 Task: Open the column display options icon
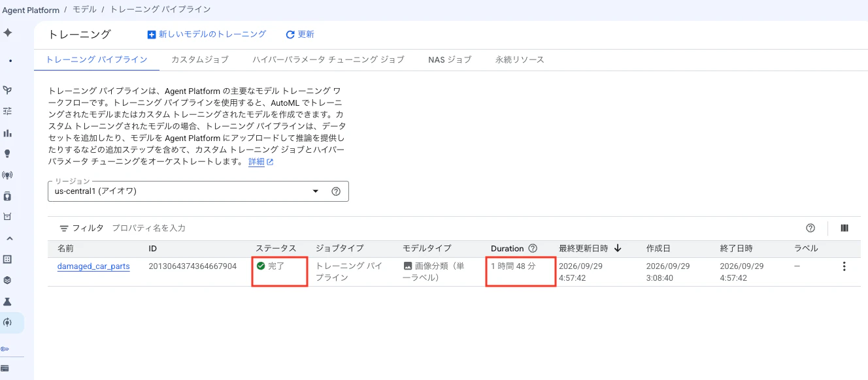[x=844, y=228]
